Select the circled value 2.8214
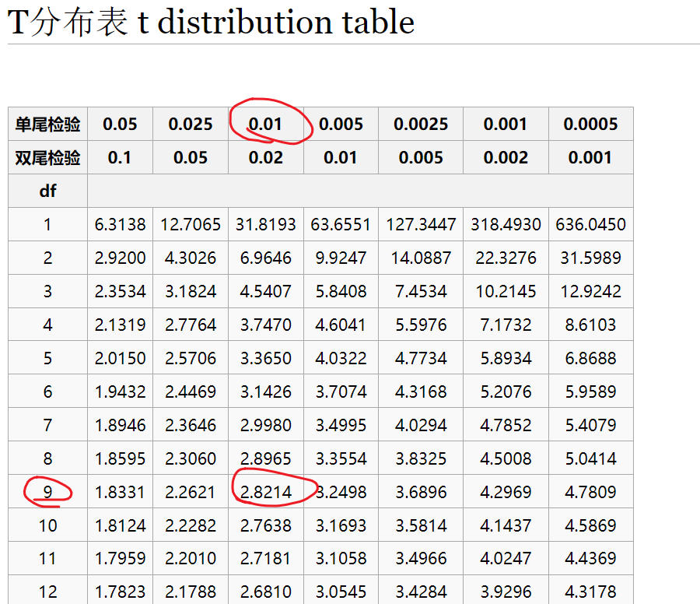 266,492
